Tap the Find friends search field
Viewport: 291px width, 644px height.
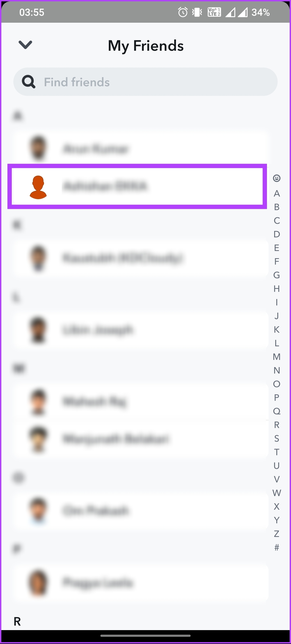(x=145, y=82)
